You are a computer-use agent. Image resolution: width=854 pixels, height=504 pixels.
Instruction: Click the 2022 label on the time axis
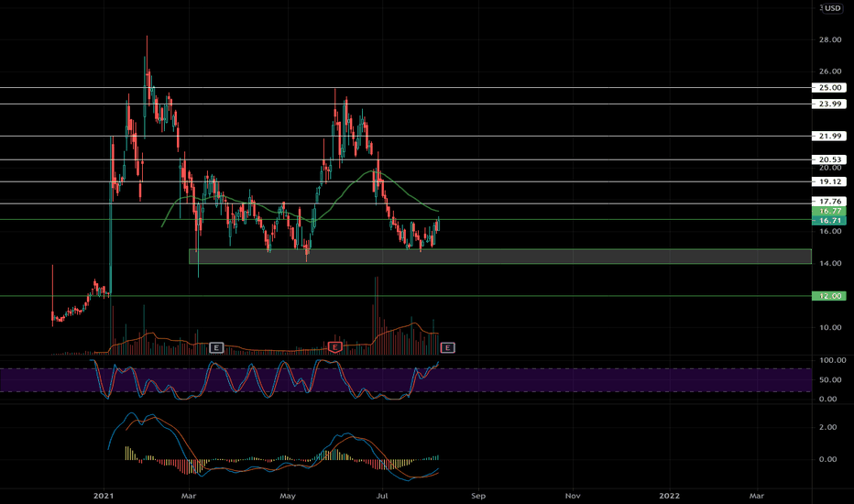coord(670,496)
